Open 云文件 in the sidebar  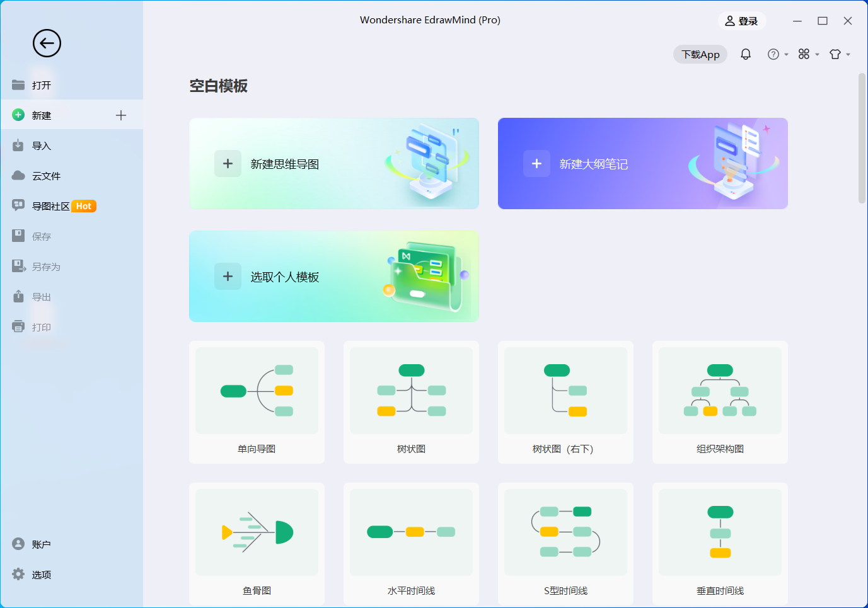72,176
